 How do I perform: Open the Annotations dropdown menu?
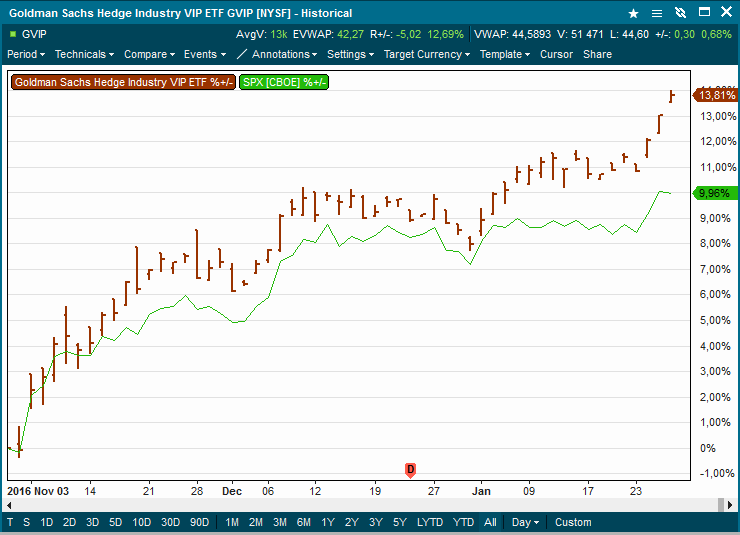tap(285, 54)
